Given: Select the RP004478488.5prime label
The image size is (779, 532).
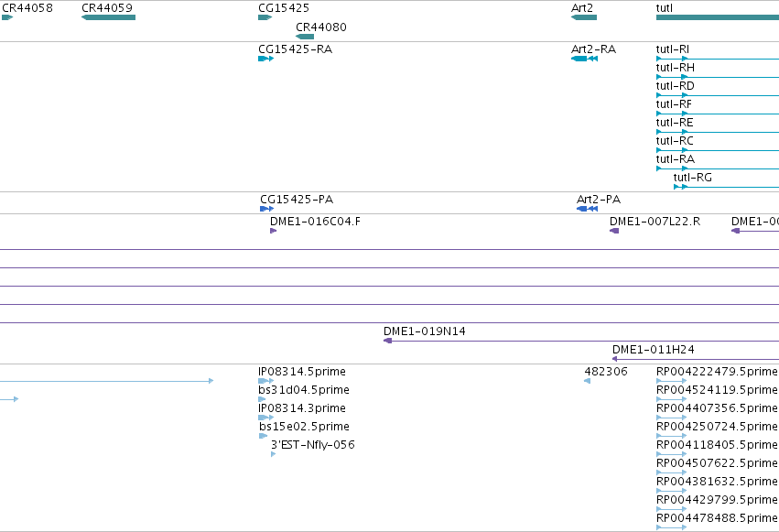Looking at the screenshot, I should pyautogui.click(x=717, y=518).
